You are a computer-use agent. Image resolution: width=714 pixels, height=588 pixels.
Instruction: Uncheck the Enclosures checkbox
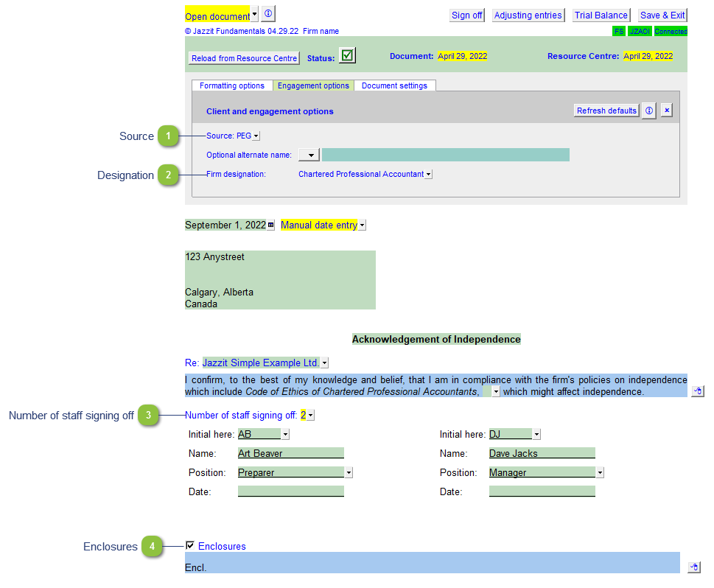190,545
